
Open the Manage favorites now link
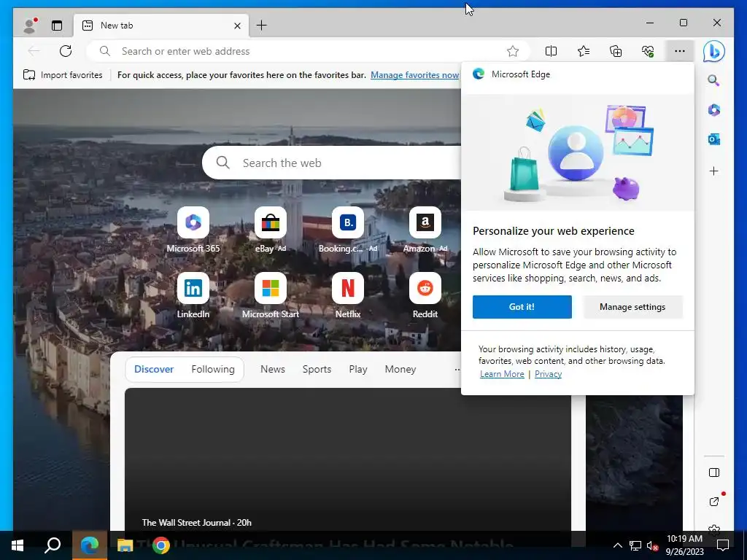[414, 75]
